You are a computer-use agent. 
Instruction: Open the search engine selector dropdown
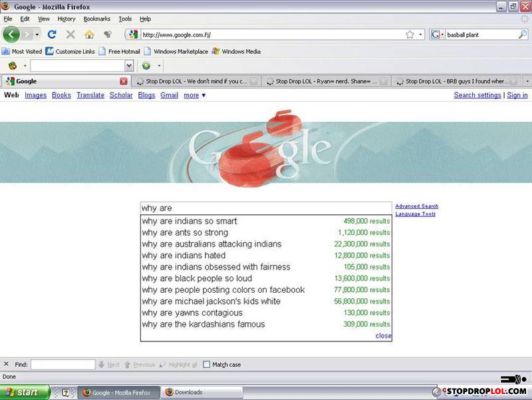(x=437, y=35)
